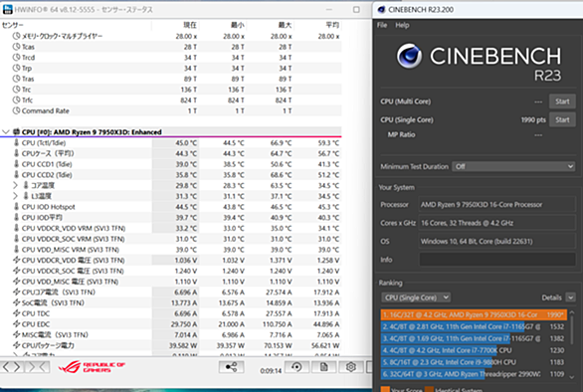Open the CPU (Single Core) ranking dropdown
Screen dimensions: 583x392
pos(416,297)
